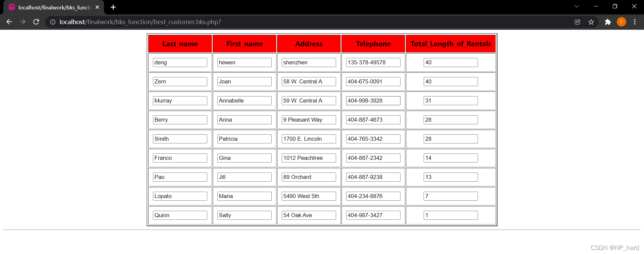This screenshot has height=254, width=644.
Task: Click address field '1012 Peachtree'
Action: [309, 158]
